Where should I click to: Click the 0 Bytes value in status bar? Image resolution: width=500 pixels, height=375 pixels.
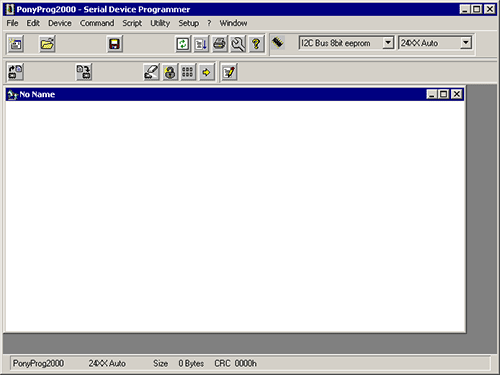(x=191, y=363)
